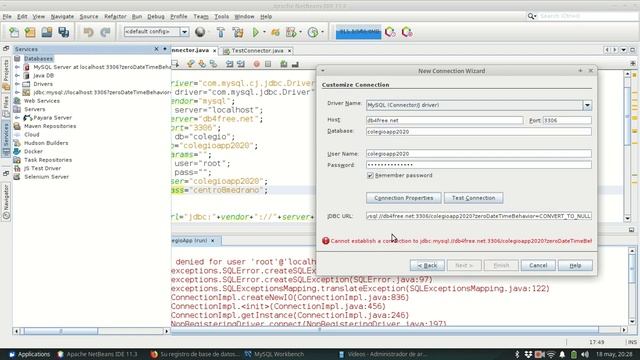Toggle the Remember password checkbox
The height and width of the screenshot is (360, 640).
370,176
